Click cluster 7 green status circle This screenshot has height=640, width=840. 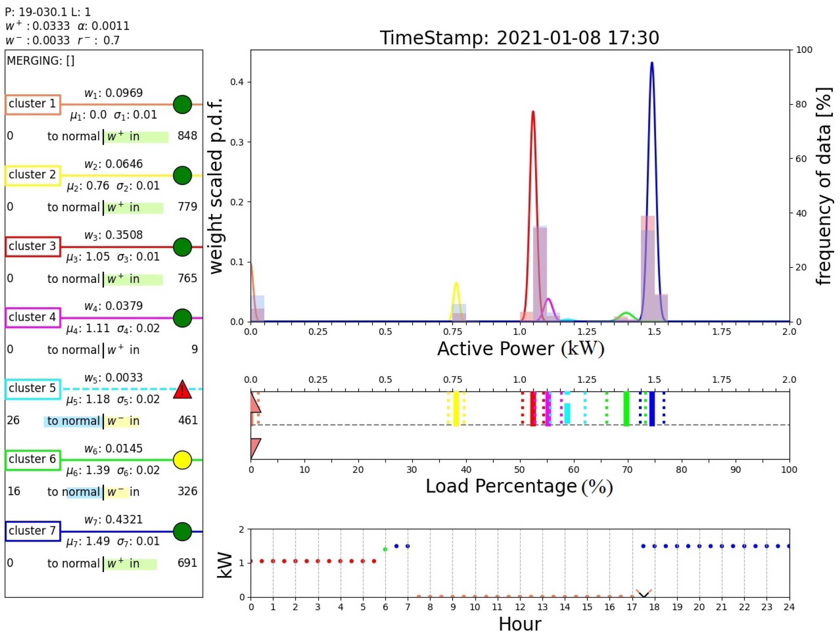tap(182, 532)
